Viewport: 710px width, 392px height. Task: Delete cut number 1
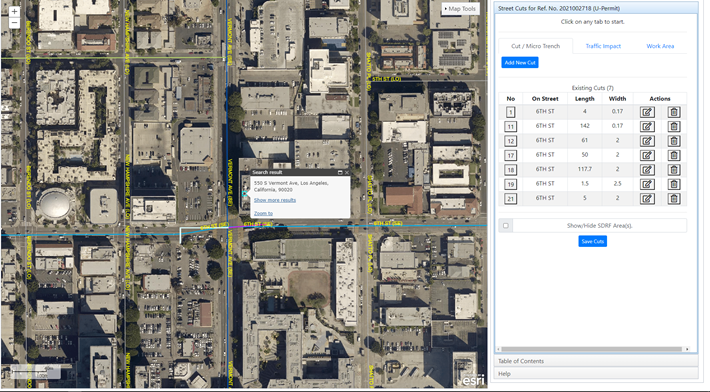pyautogui.click(x=674, y=112)
